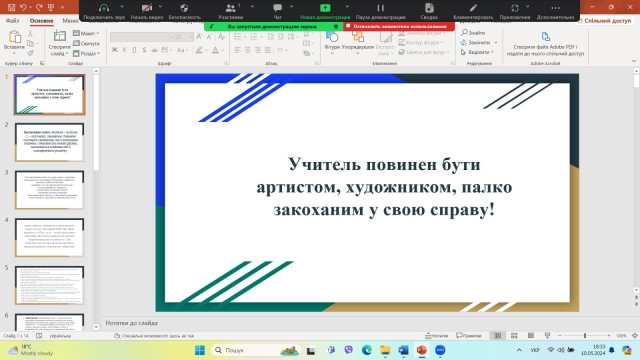Viewport: 640px width, 360px height.
Task: Start Новая демонстрация new share
Action: [325, 11]
